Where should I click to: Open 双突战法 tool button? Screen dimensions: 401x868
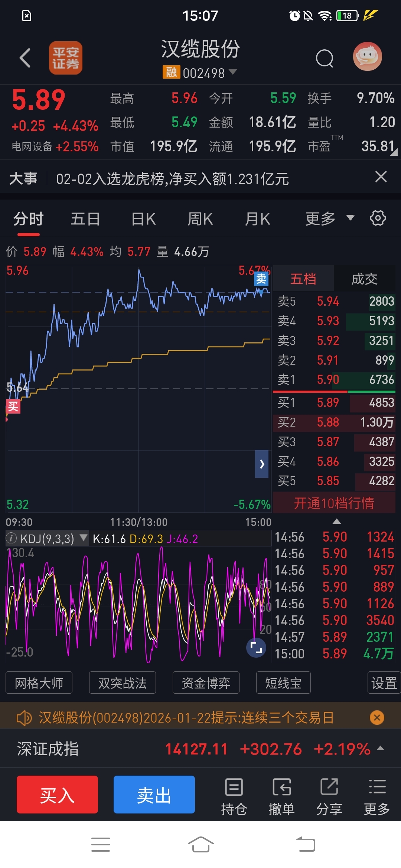pyautogui.click(x=123, y=683)
